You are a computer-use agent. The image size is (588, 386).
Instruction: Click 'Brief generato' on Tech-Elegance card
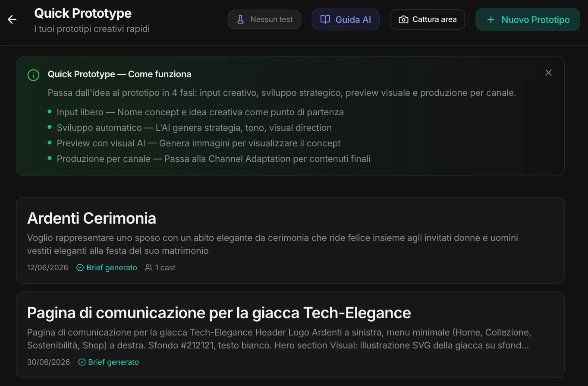click(113, 362)
